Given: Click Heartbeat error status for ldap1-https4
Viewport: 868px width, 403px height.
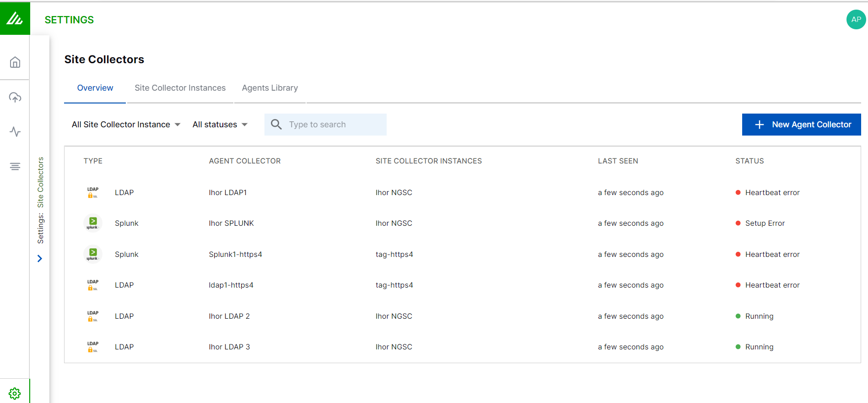Looking at the screenshot, I should pyautogui.click(x=772, y=285).
